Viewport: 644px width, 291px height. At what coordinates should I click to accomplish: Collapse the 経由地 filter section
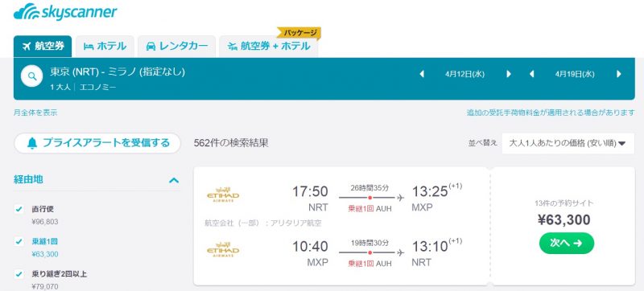pyautogui.click(x=174, y=180)
